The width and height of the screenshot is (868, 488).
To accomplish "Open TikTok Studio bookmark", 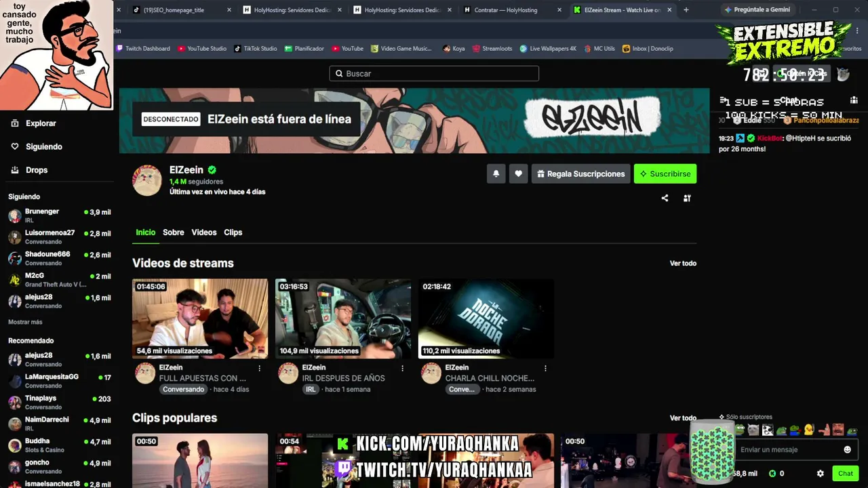I will click(256, 49).
